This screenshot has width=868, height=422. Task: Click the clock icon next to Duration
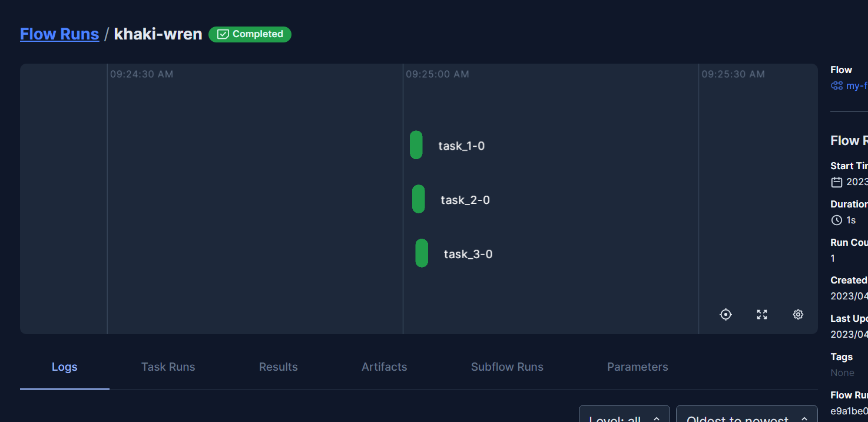[x=837, y=220]
